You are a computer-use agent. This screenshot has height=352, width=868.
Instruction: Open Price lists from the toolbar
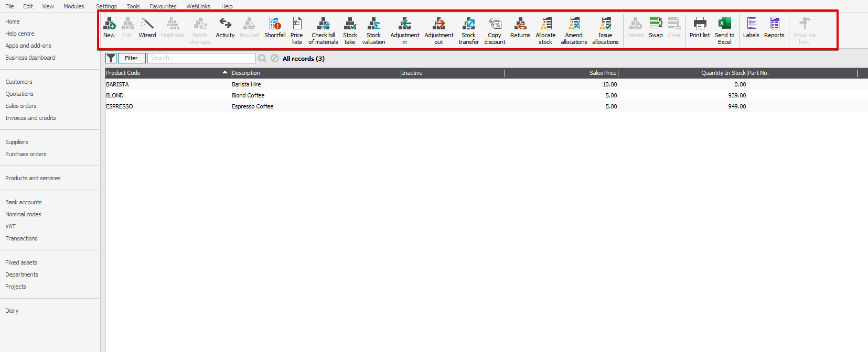(297, 30)
